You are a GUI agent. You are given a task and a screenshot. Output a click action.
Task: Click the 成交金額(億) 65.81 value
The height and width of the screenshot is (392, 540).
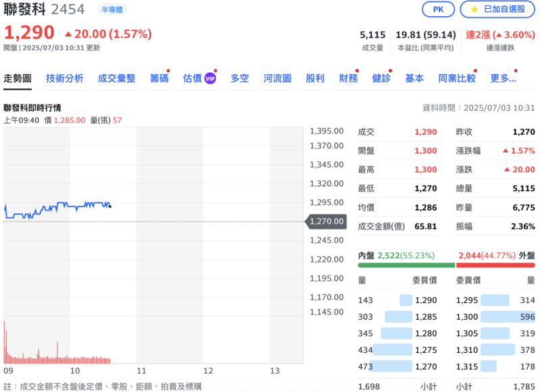(x=426, y=227)
